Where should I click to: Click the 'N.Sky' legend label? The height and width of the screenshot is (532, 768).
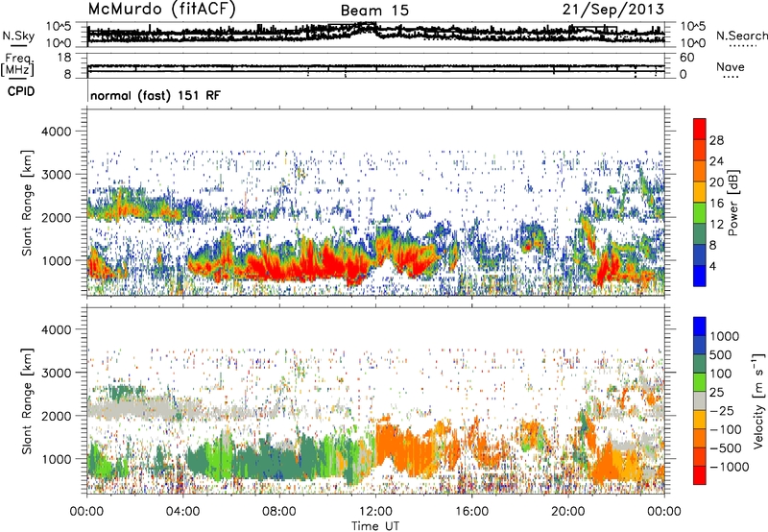click(x=18, y=36)
